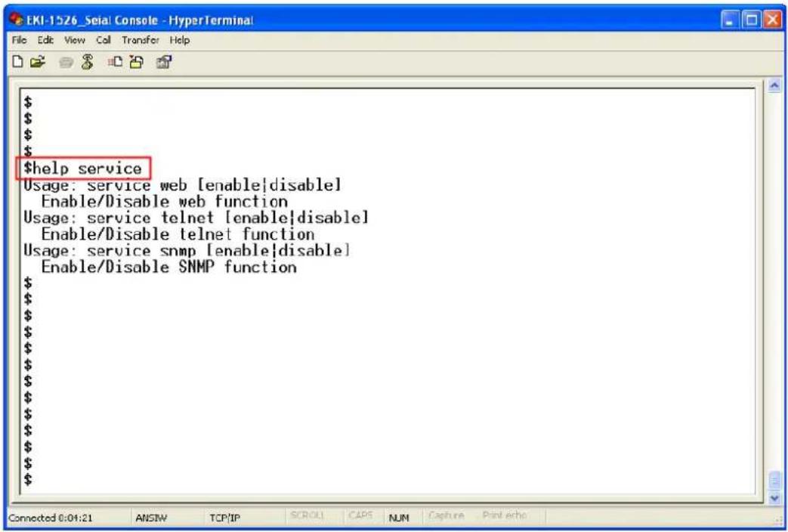Click the Properties toolbar icon
Screen dimensions: 788x532
(164, 62)
